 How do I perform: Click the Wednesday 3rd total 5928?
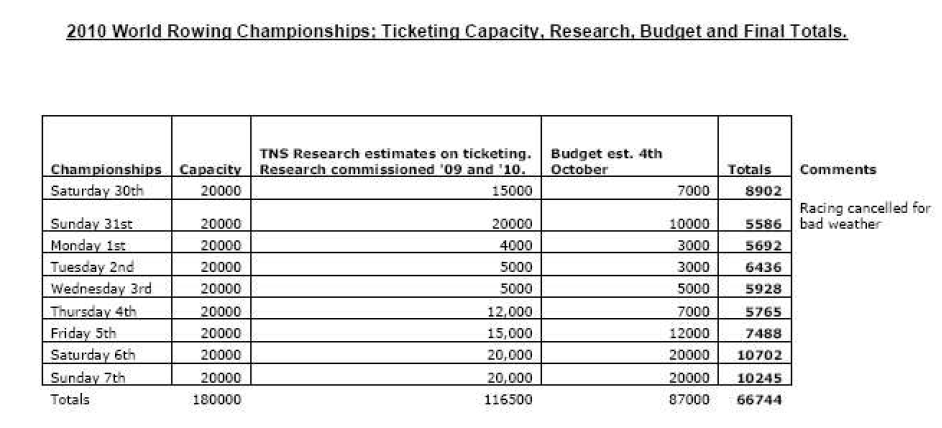click(x=763, y=289)
